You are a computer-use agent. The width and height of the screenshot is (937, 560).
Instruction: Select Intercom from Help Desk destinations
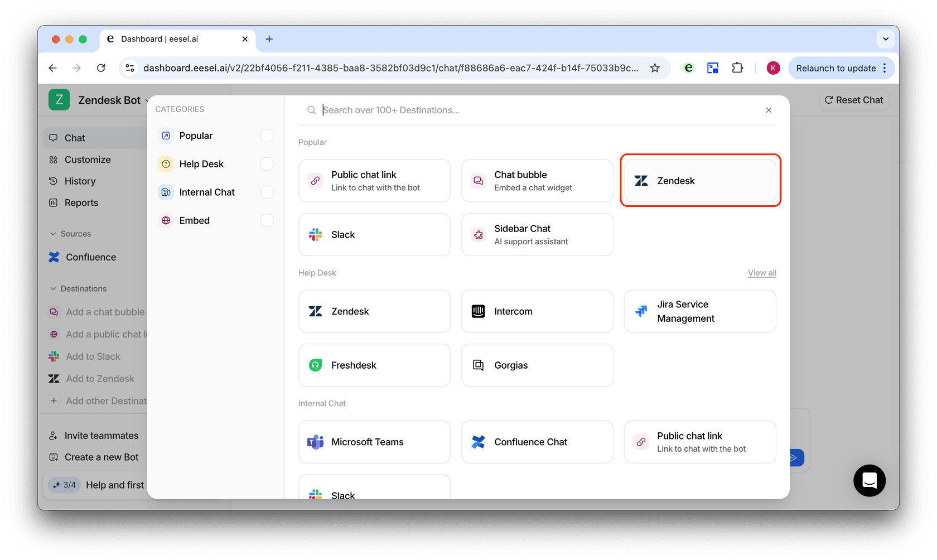tap(537, 311)
